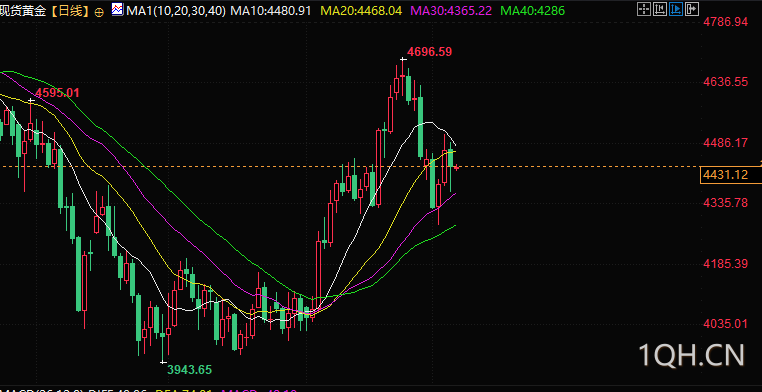Open the MA indicator chart icon
The image size is (762, 392).
(117, 9)
